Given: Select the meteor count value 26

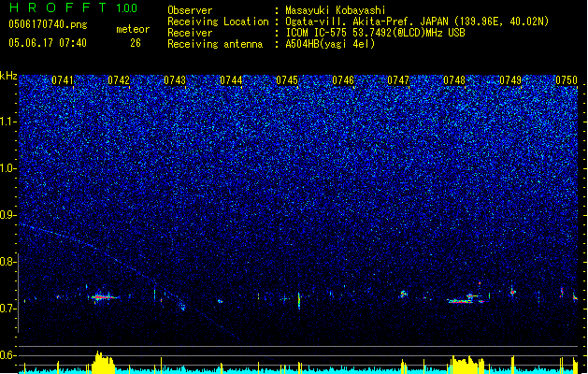Looking at the screenshot, I should coord(136,43).
